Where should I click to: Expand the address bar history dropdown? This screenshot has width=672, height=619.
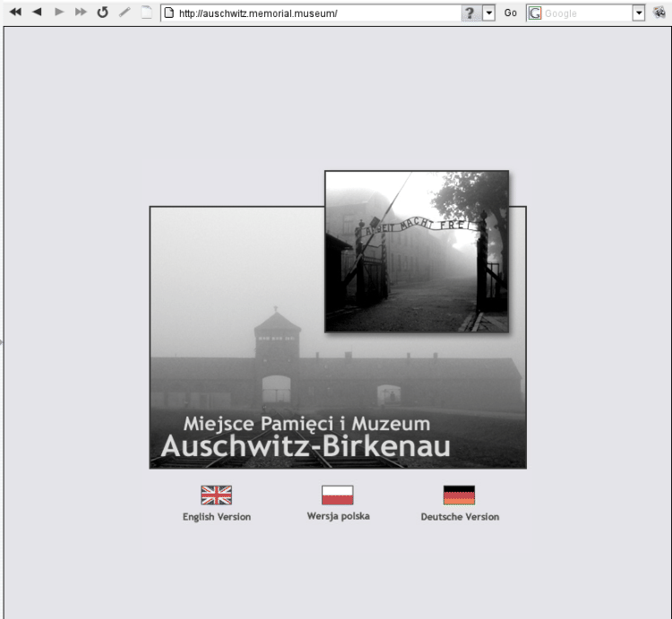click(x=489, y=13)
